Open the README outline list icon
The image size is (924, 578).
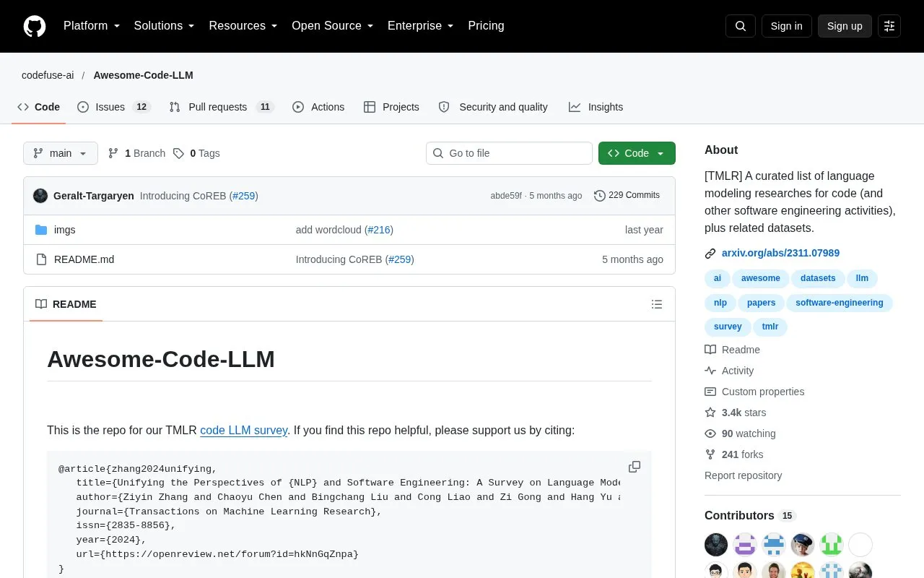coord(657,304)
